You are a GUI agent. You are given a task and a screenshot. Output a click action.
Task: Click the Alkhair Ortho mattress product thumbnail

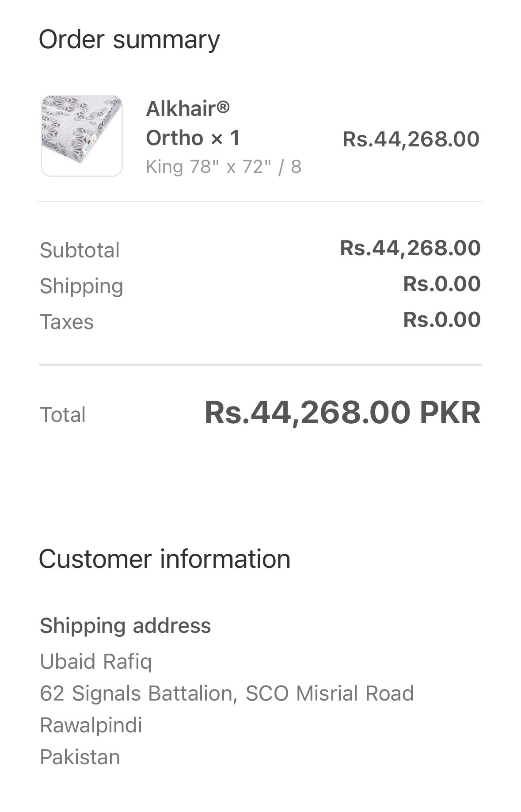(81, 135)
